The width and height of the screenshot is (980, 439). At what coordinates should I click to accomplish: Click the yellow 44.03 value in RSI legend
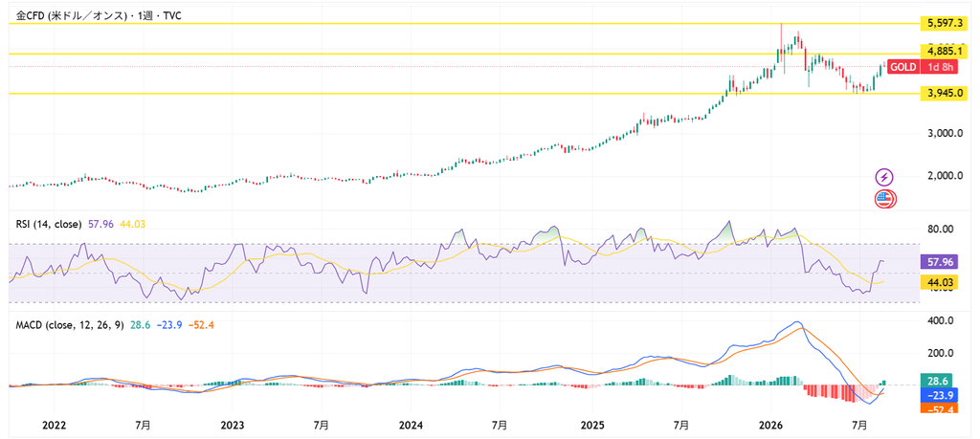[x=132, y=224]
